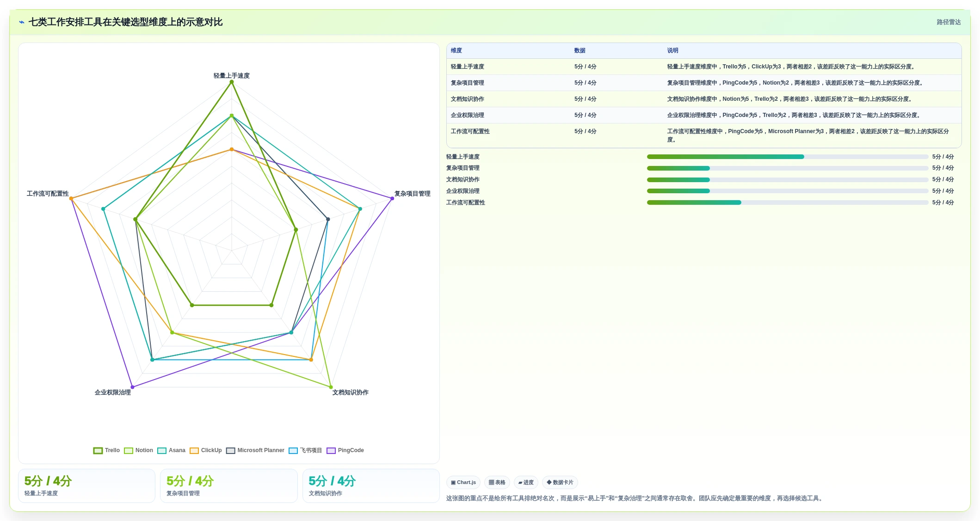
Task: Click the footnote sentence about 易上手 tradeoffs
Action: 635,499
